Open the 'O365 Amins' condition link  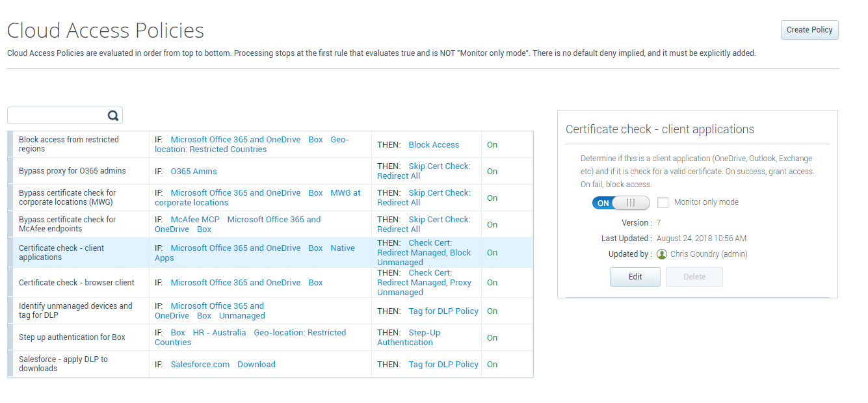[194, 172]
